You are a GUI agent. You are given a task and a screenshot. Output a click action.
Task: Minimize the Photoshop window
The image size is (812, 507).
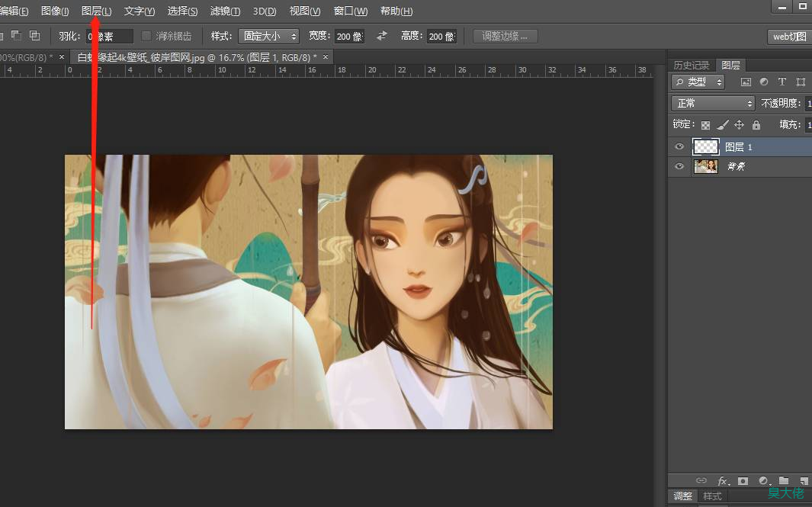click(x=782, y=7)
